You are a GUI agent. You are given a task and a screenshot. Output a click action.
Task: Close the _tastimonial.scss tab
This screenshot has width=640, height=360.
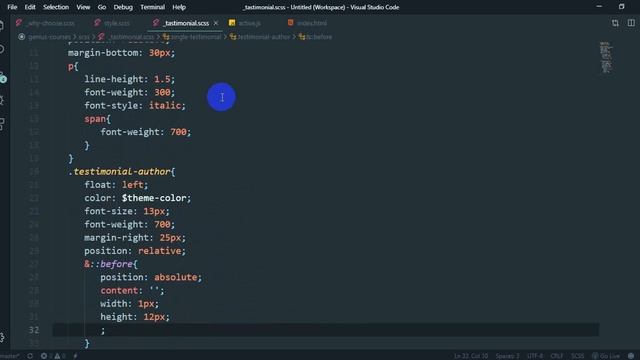216,23
